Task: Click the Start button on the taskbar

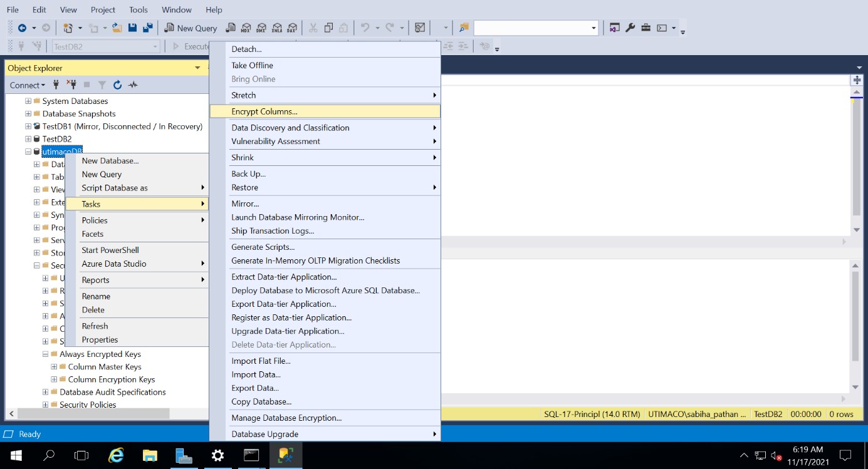Action: coord(16,455)
